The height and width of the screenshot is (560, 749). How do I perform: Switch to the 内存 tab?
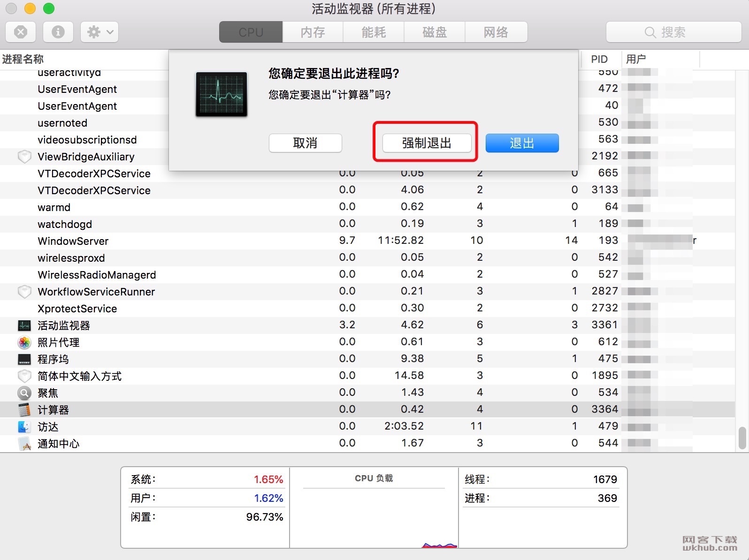click(x=313, y=32)
